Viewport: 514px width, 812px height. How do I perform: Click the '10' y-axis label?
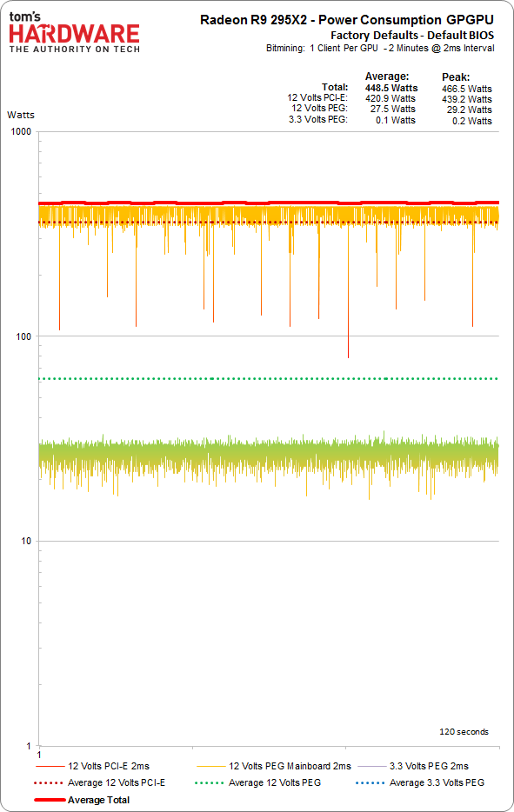pos(26,541)
